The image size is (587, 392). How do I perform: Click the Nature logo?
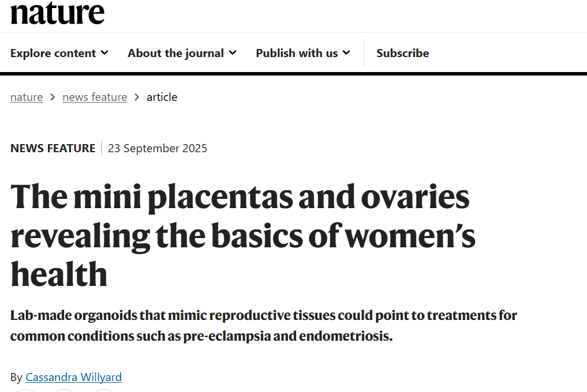coord(57,13)
